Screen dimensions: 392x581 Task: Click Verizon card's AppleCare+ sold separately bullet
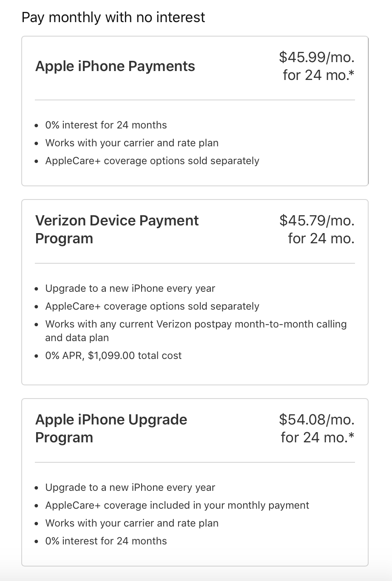tap(152, 306)
